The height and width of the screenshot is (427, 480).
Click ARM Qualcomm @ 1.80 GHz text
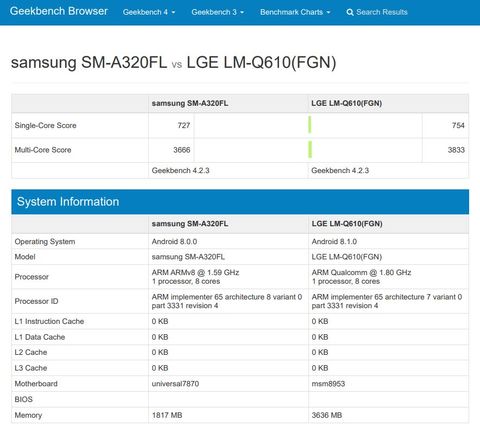pos(361,272)
